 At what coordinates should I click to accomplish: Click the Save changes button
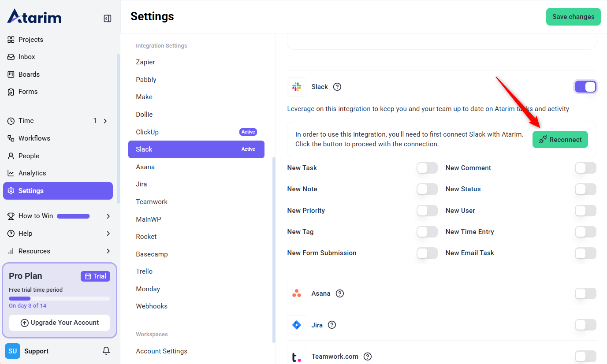pos(573,17)
